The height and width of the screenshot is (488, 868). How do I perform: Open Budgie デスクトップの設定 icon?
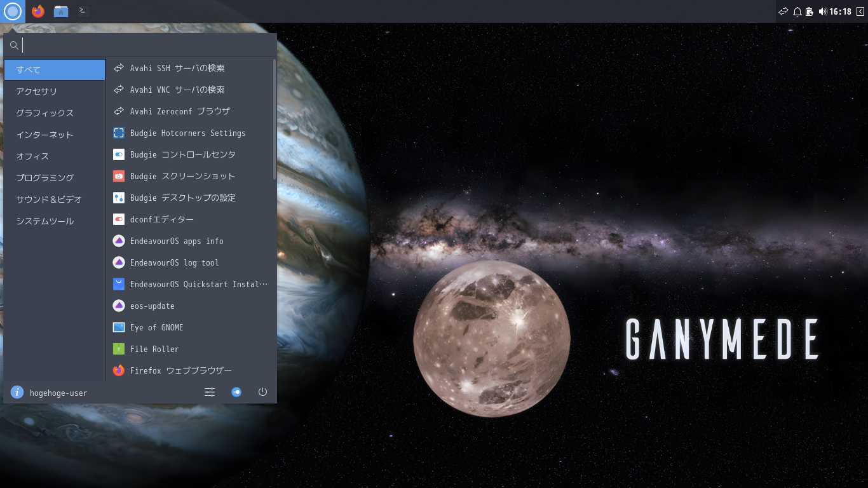(119, 198)
